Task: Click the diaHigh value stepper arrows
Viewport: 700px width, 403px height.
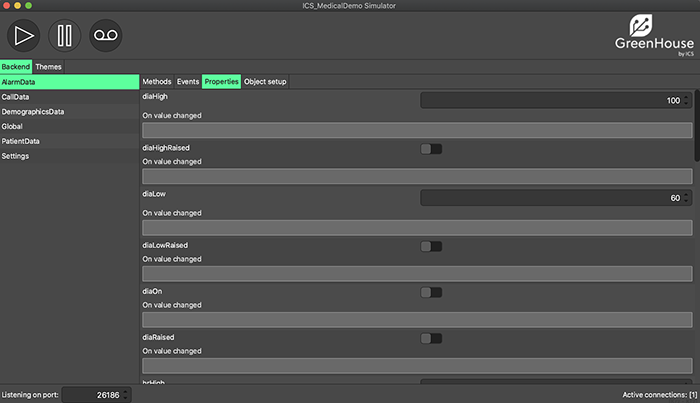Action: pos(686,101)
